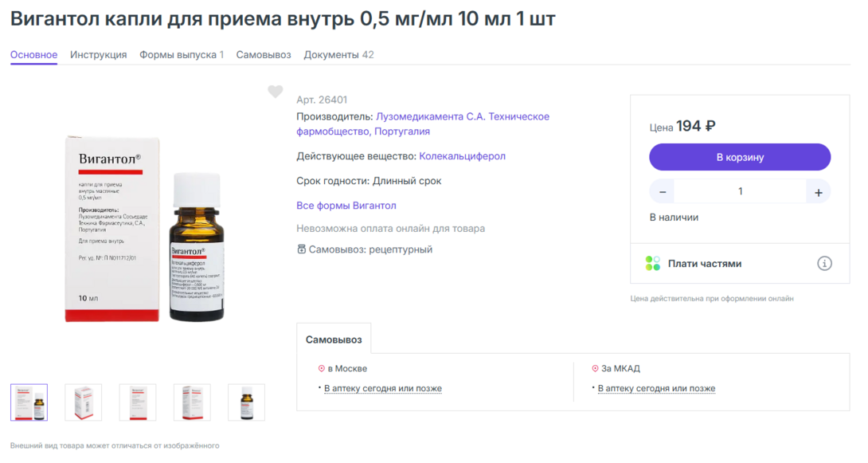
Task: Click В аптеку сегодня или позже under За МКАД
Action: click(656, 388)
